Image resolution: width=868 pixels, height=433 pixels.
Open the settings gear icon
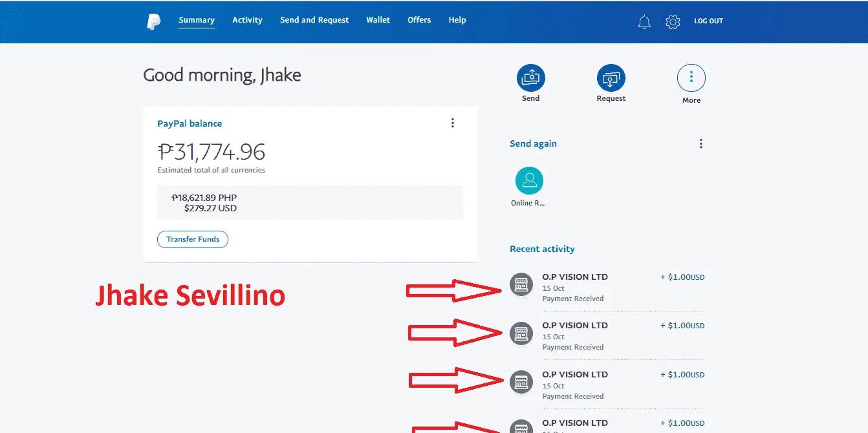pos(673,21)
